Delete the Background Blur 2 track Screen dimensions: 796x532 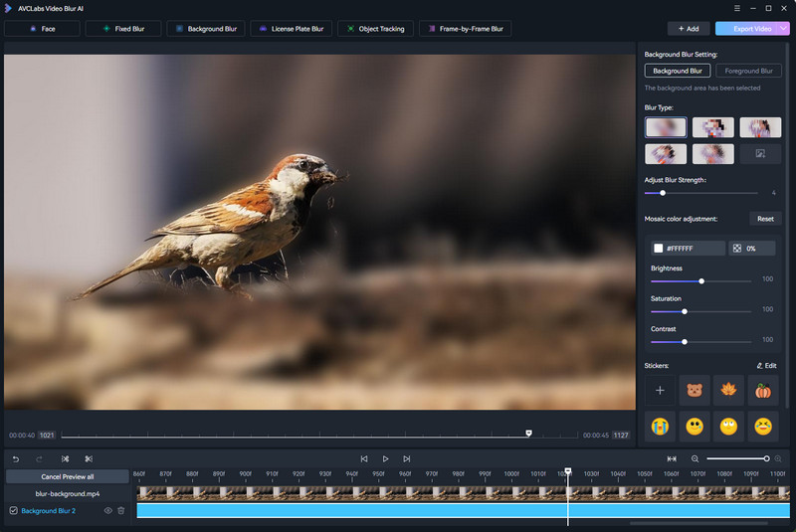point(120,511)
